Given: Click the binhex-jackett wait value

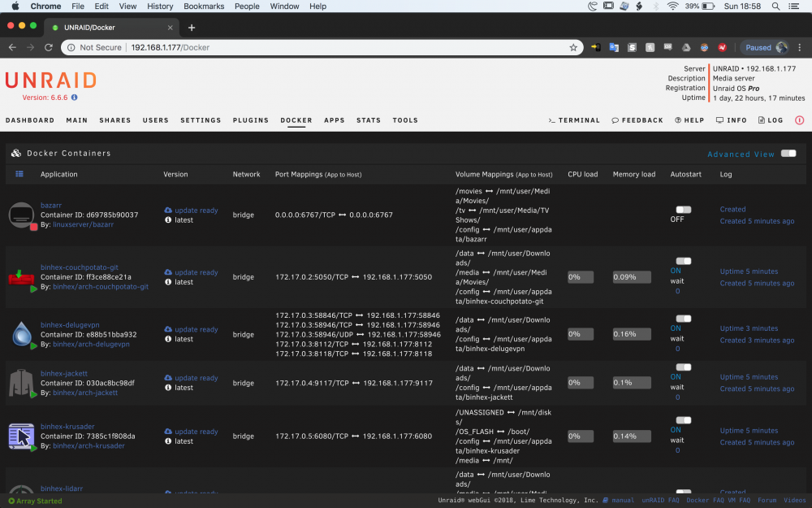Looking at the screenshot, I should (x=677, y=397).
